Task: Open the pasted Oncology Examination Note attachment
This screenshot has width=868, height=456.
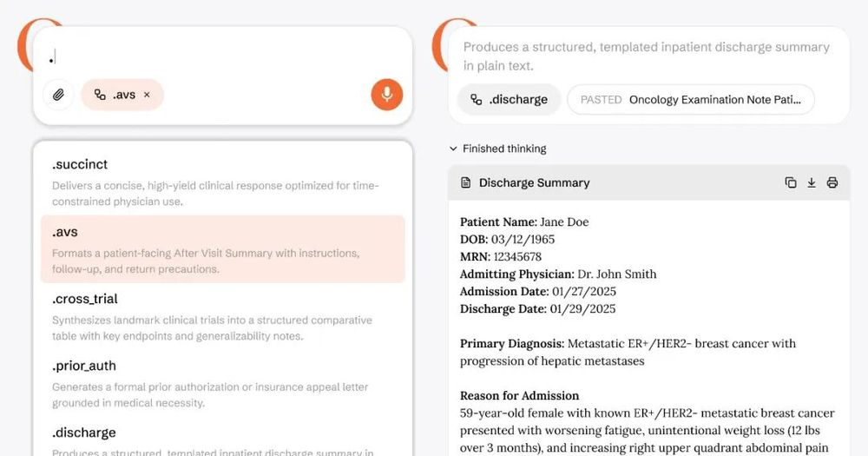Action: click(x=691, y=100)
